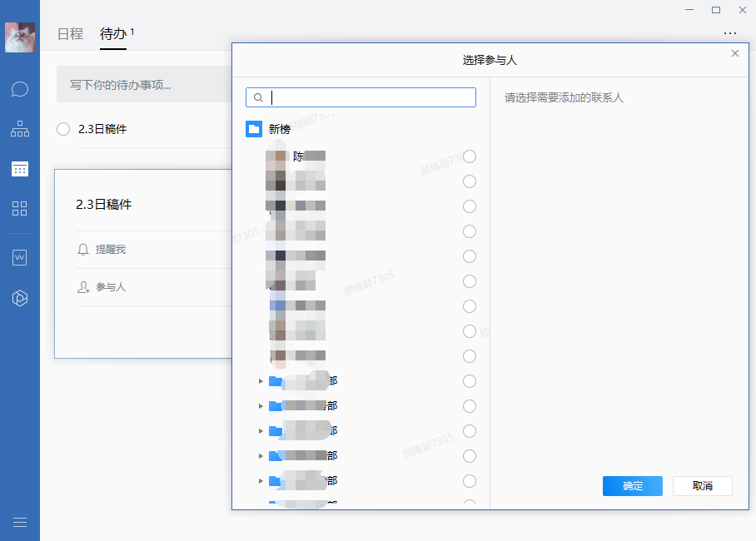756x541 pixels.
Task: Open the contacts organization chart icon
Action: [x=20, y=129]
